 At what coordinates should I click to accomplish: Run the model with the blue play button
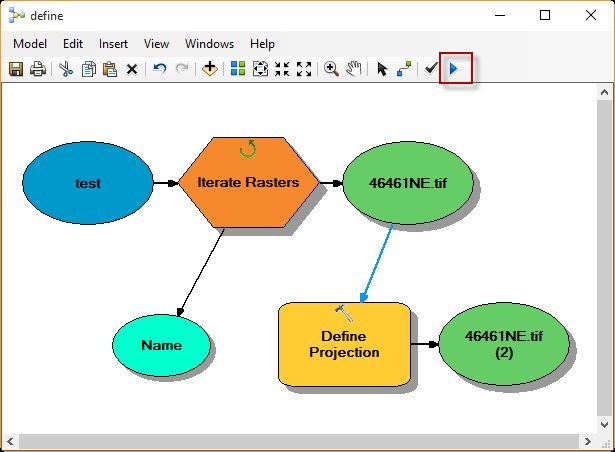tap(454, 69)
